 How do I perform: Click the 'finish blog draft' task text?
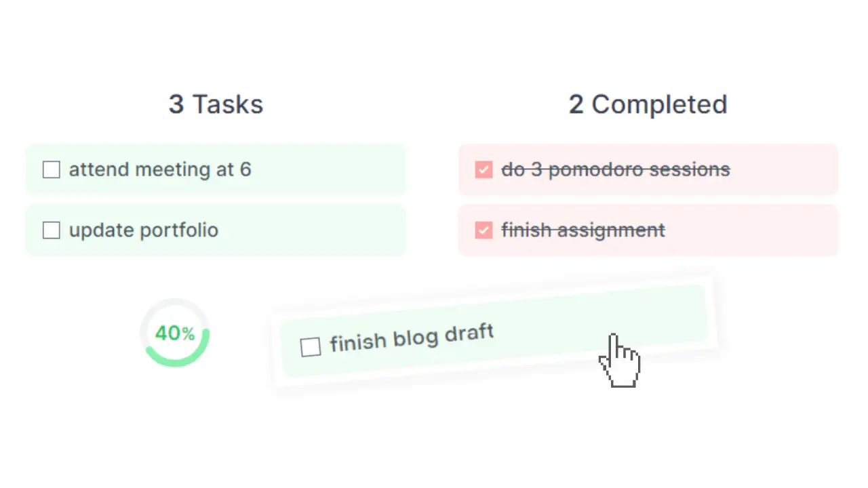412,338
